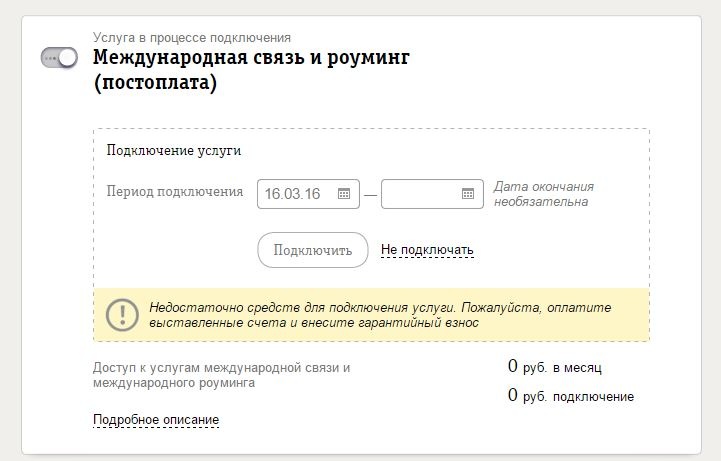Click the Подключение услуги label

[174, 150]
